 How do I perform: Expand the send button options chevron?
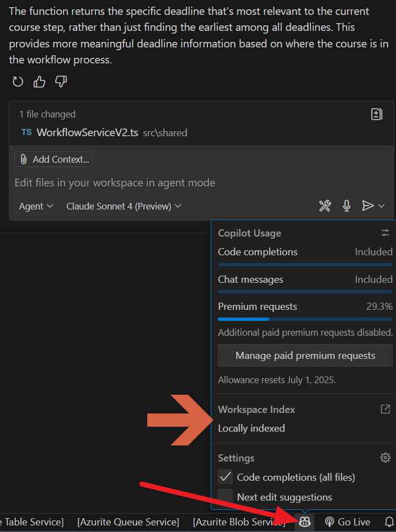click(382, 206)
